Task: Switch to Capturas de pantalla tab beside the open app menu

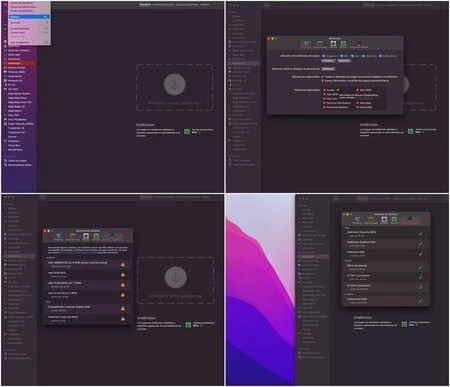Action: pyautogui.click(x=187, y=5)
